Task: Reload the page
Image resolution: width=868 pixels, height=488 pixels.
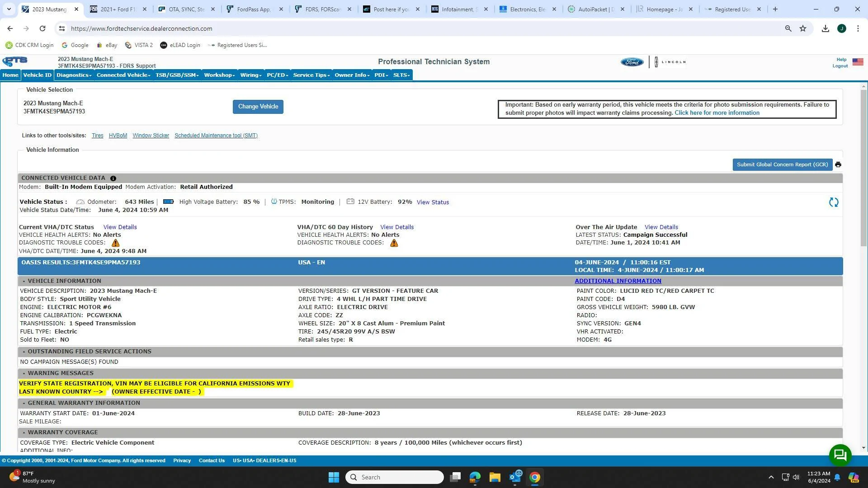Action: 42,28
